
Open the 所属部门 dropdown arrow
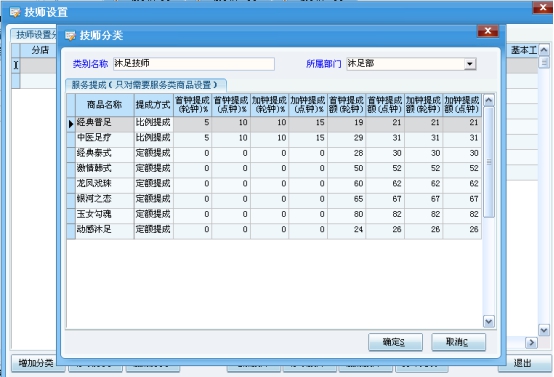click(x=470, y=64)
